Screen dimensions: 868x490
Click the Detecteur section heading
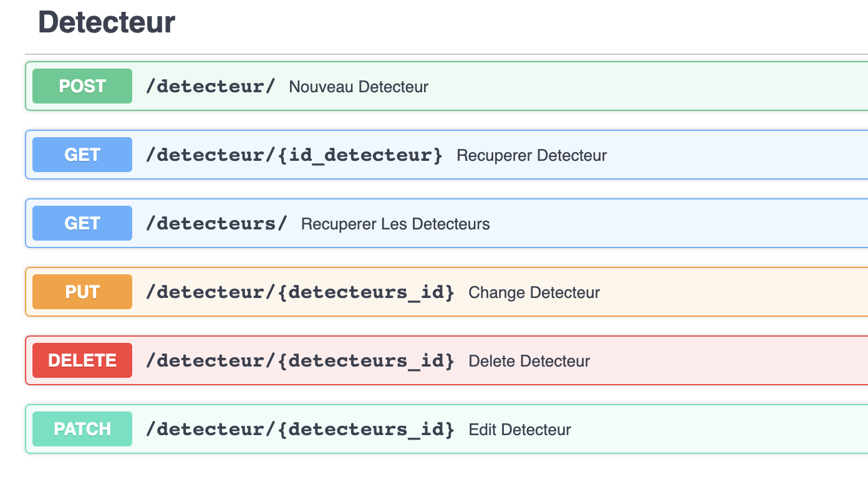coord(106,22)
